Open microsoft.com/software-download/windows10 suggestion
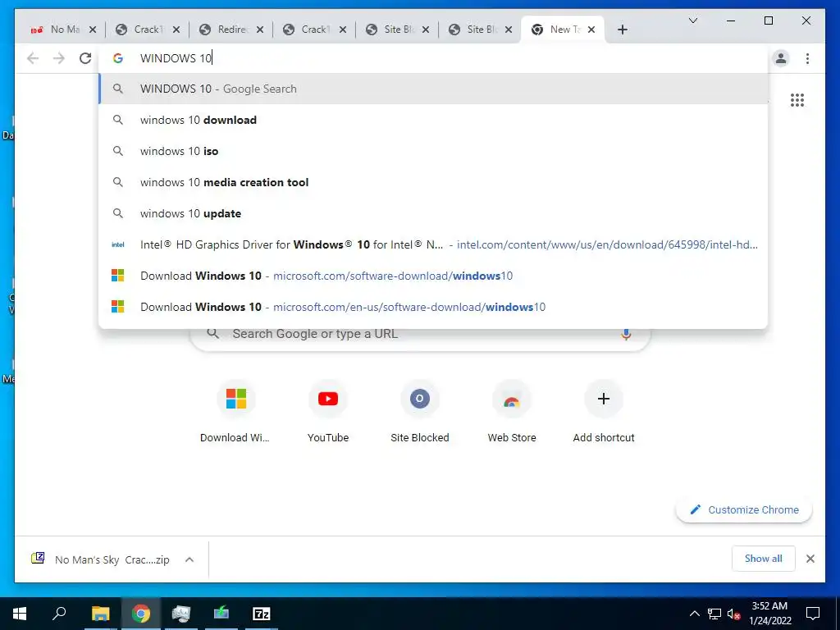 433,276
